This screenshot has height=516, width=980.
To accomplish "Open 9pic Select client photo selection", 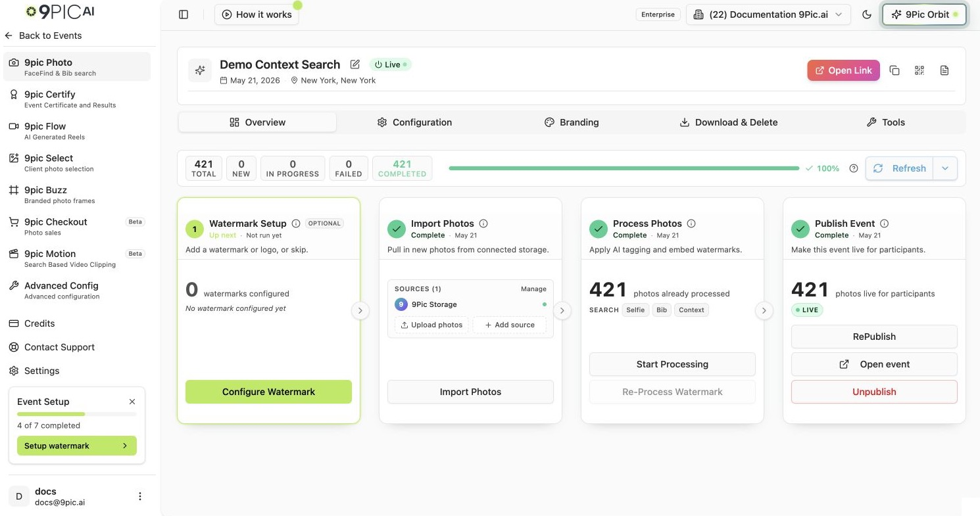I will tap(77, 162).
